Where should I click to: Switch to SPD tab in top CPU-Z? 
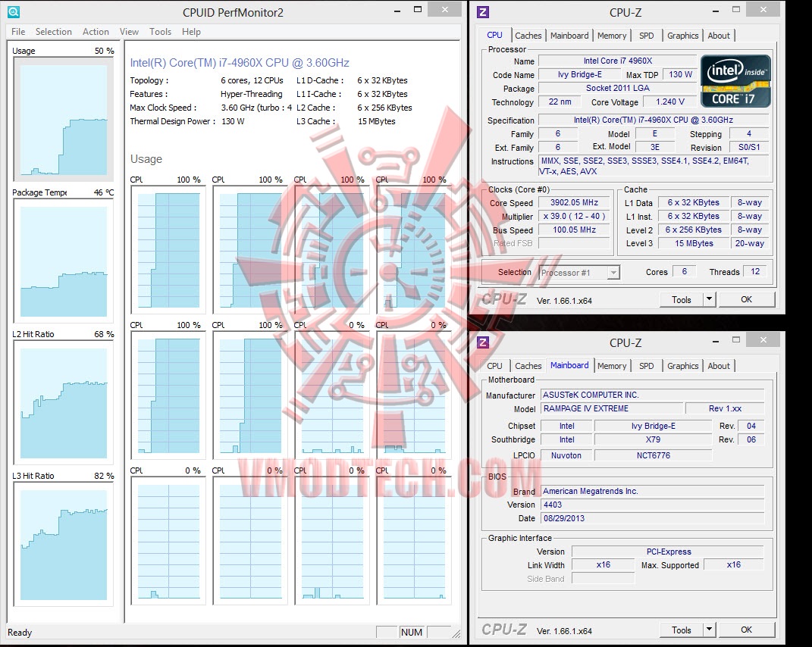tap(646, 36)
